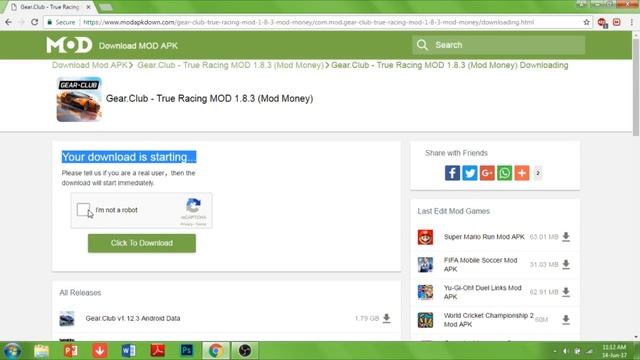This screenshot has height=360, width=640.
Task: Click the Click To Download button
Action: point(142,243)
